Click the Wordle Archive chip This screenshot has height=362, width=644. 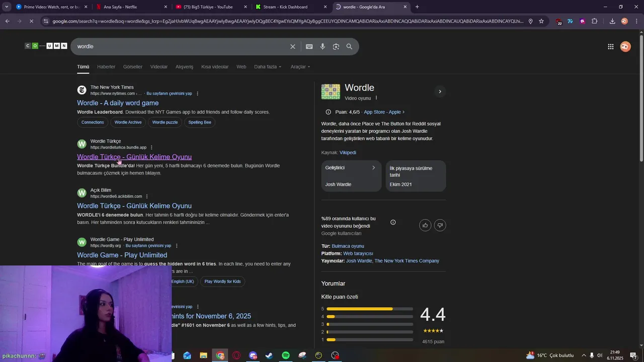(x=128, y=122)
